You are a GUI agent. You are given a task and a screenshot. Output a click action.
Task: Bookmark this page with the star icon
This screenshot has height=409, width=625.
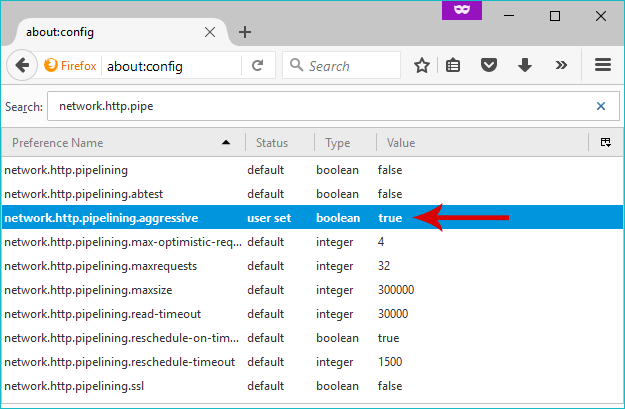[422, 65]
